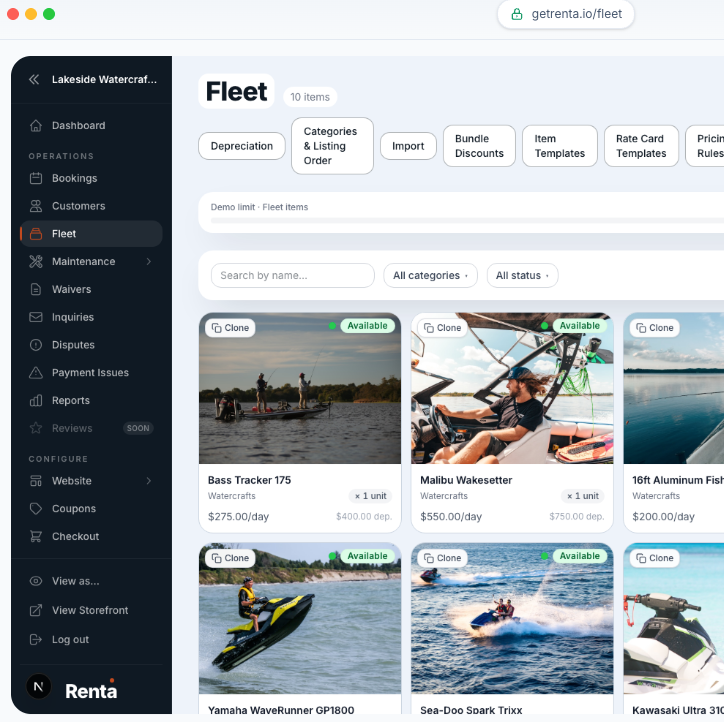Click the SOON badge beside Reviews
This screenshot has height=722, width=724.
138,428
